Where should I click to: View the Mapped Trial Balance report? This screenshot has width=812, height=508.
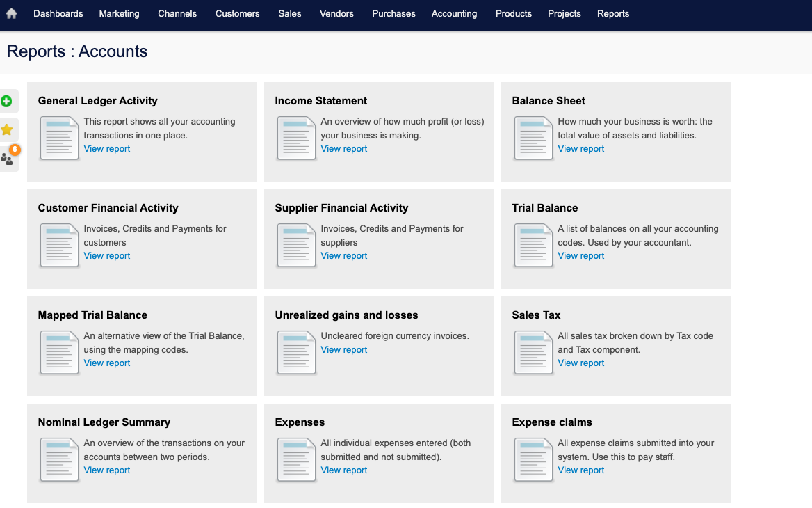click(x=106, y=363)
